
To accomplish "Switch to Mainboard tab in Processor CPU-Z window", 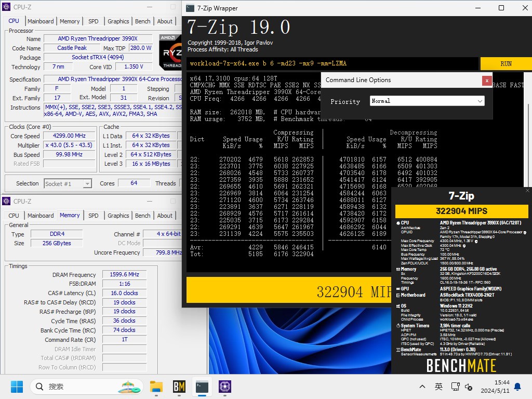I will coord(41,21).
